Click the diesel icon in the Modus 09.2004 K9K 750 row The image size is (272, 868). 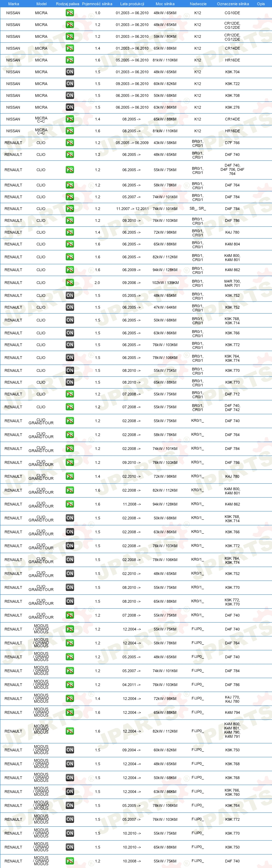tap(70, 750)
